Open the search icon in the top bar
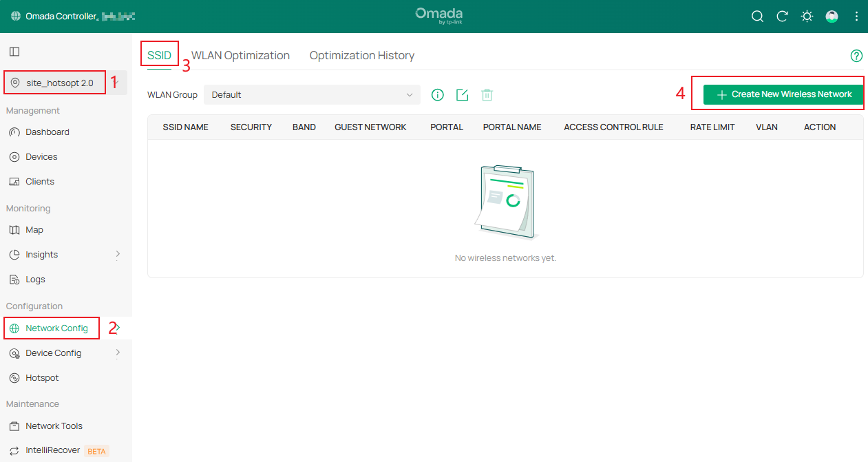The height and width of the screenshot is (462, 868). [x=757, y=16]
